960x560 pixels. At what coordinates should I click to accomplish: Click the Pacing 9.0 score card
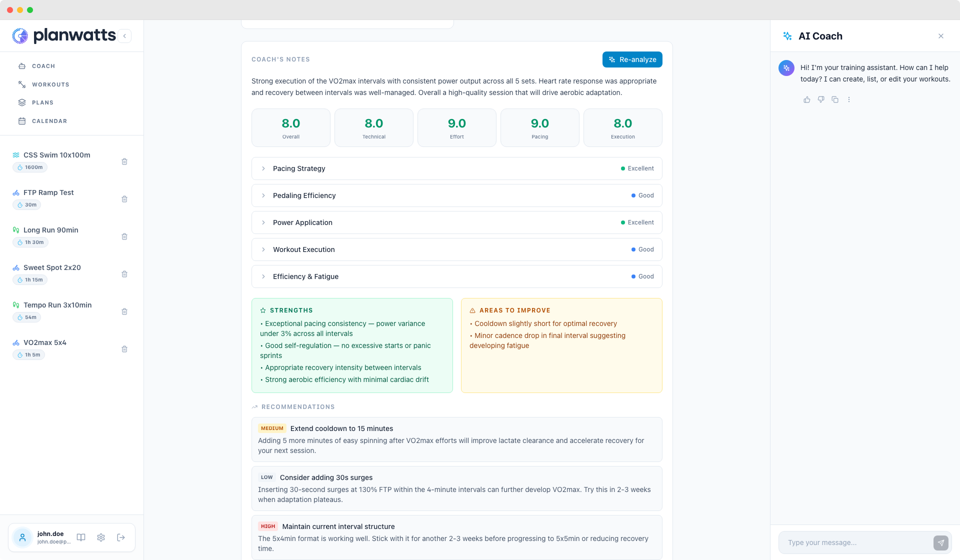540,128
